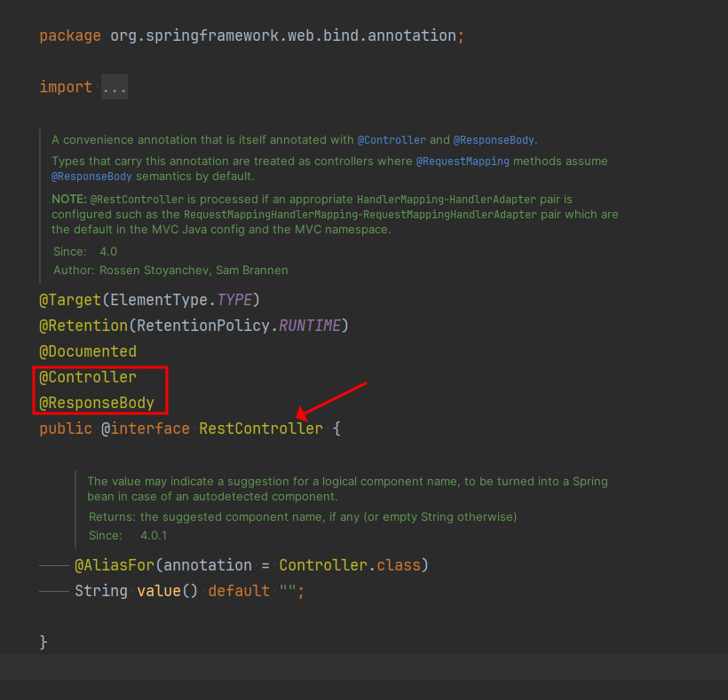This screenshot has height=700, width=728.
Task: Click the ElementType class reference
Action: (x=159, y=300)
